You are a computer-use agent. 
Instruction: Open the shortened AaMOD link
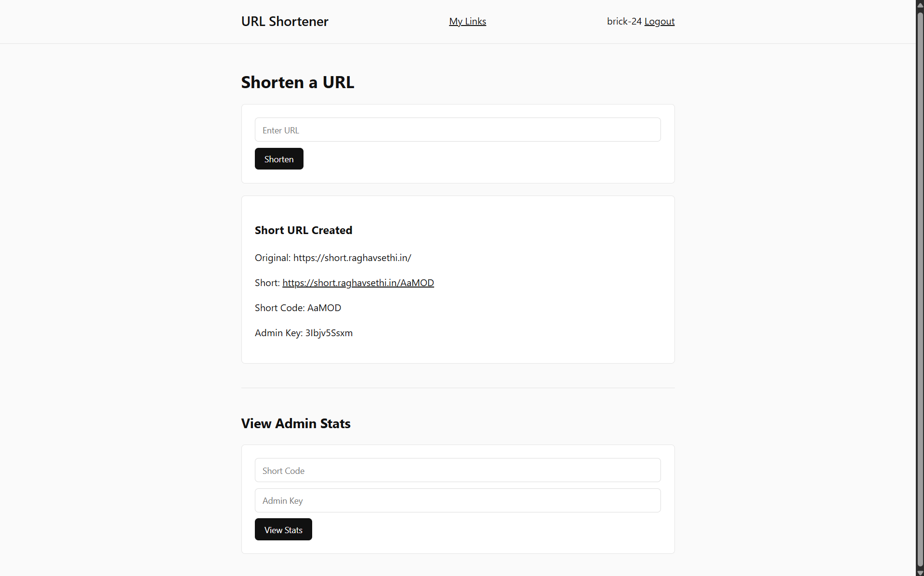point(358,283)
